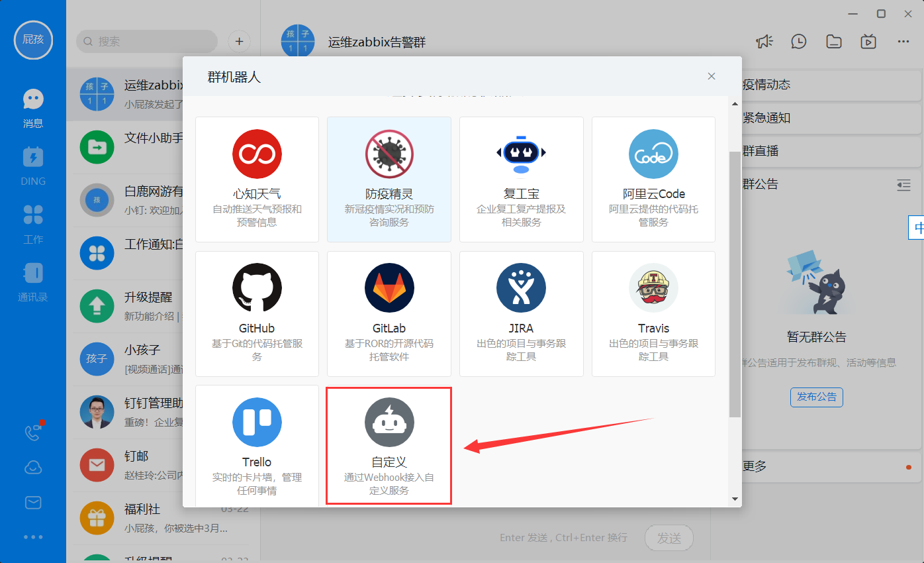Screen dimensions: 924x563
Task: Open the mail envelope icon in sidebar
Action: [x=33, y=503]
